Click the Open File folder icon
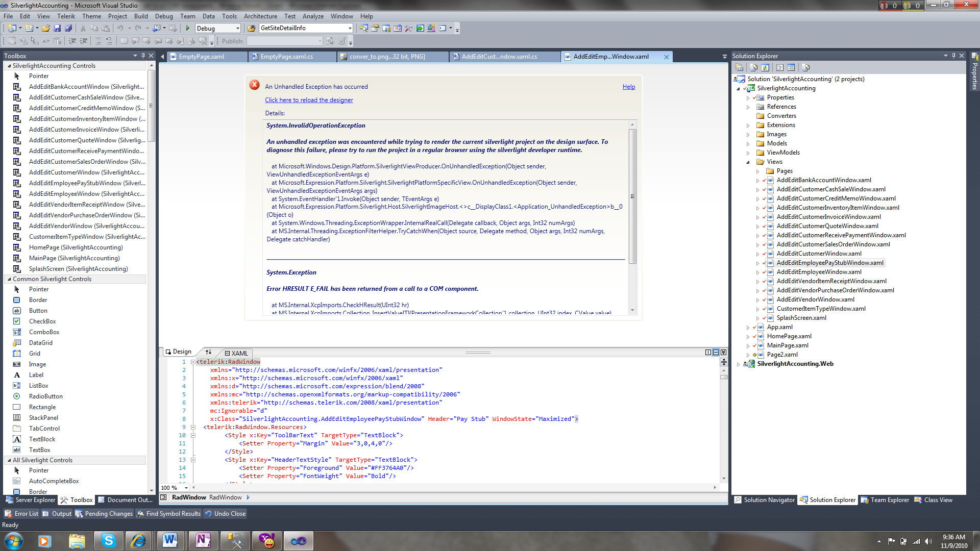 click(x=46, y=28)
